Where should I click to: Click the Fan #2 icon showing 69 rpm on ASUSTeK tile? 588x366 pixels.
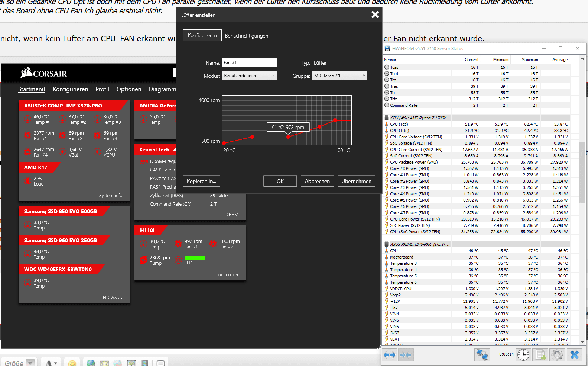pyautogui.click(x=62, y=135)
